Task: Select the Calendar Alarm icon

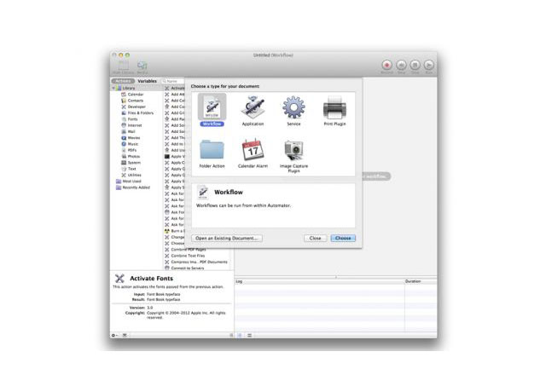Action: [x=253, y=150]
